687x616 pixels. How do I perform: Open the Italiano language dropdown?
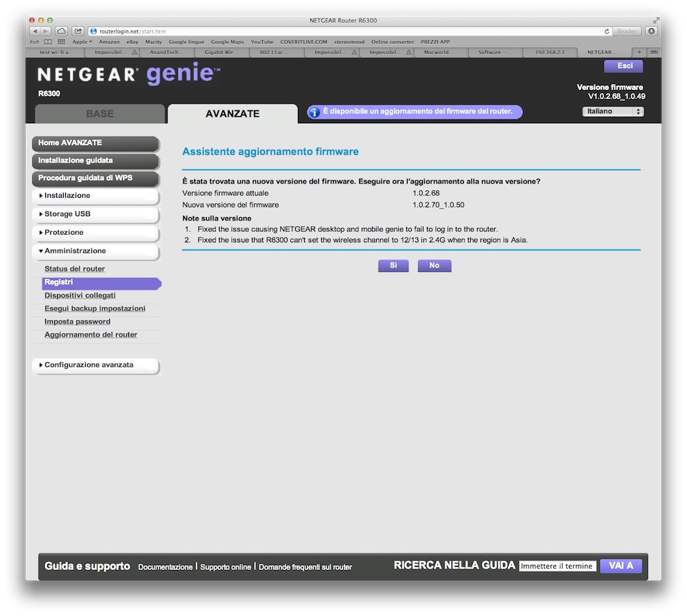612,111
